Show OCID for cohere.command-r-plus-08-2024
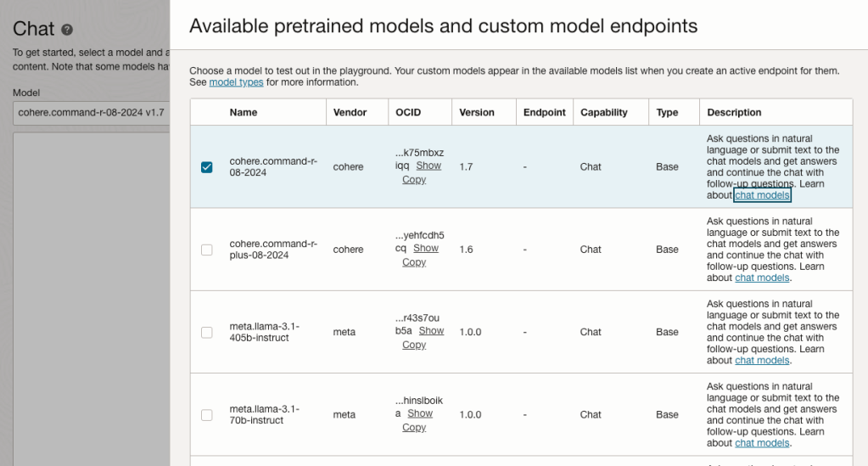868x466 pixels. click(426, 249)
